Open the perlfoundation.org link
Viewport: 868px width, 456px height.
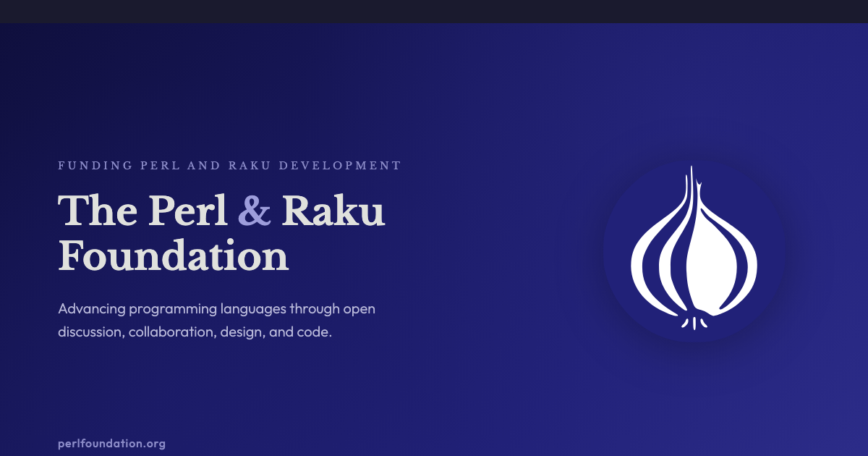tap(111, 444)
